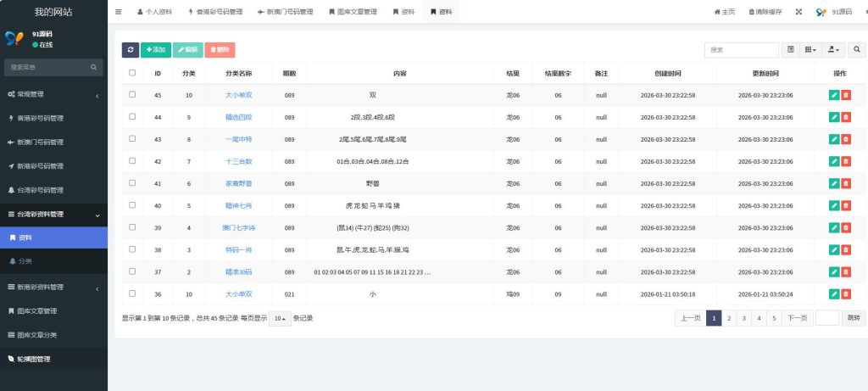Check the checkbox for row ID 43

tap(131, 138)
